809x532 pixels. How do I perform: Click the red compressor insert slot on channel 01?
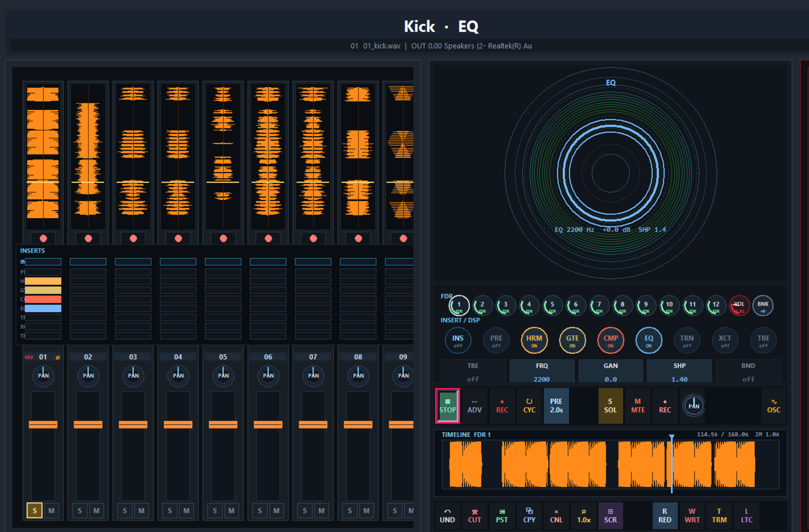coord(43,299)
